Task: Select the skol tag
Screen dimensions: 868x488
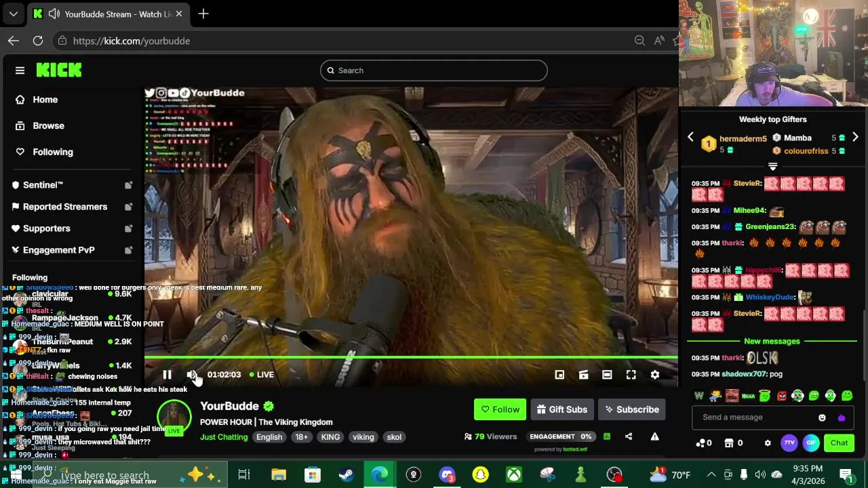Action: coord(394,437)
